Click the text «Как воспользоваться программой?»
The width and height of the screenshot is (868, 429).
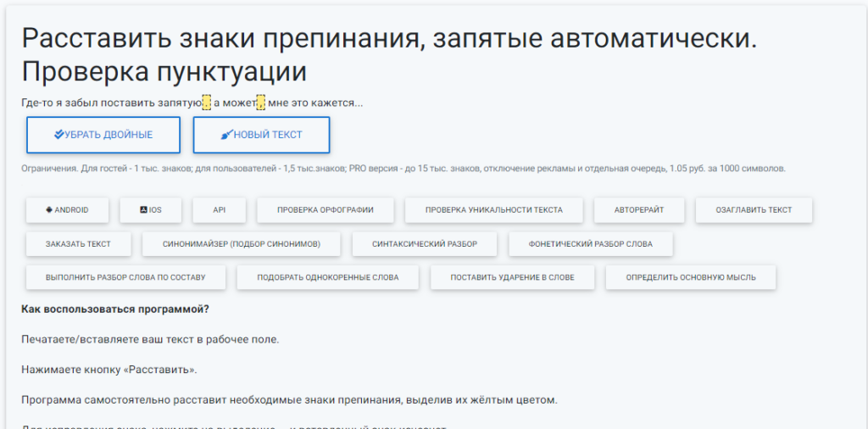(x=115, y=309)
